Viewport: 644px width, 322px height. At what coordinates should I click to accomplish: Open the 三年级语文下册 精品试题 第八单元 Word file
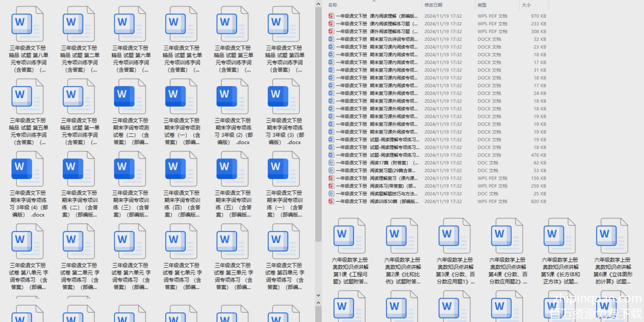click(28, 24)
